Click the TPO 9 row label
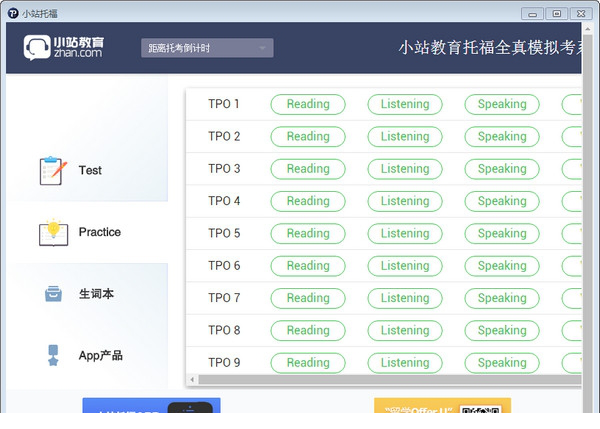Image resolution: width=600 pixels, height=429 pixels. tap(224, 363)
